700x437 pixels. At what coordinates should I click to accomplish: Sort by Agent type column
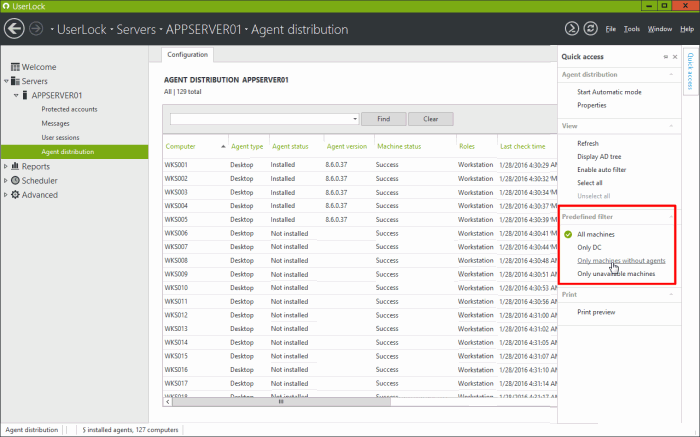pyautogui.click(x=247, y=146)
